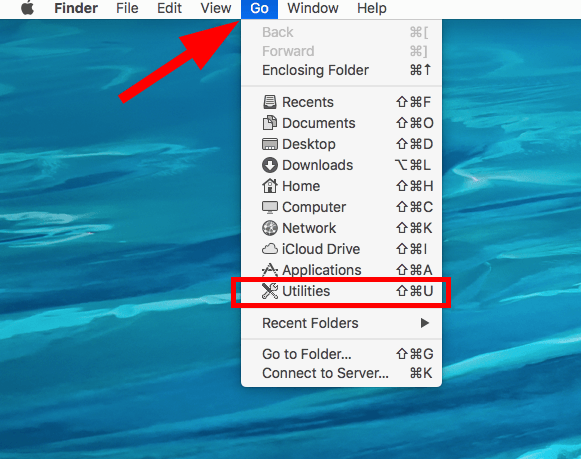Click the Utilities tools icon
The height and width of the screenshot is (459, 581).
(270, 291)
